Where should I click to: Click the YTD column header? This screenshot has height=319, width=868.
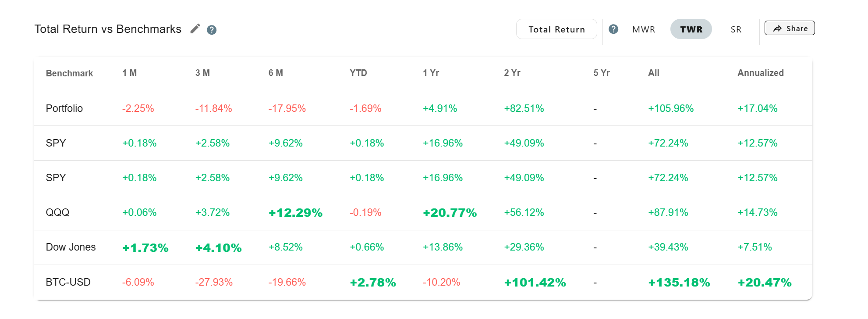point(358,73)
